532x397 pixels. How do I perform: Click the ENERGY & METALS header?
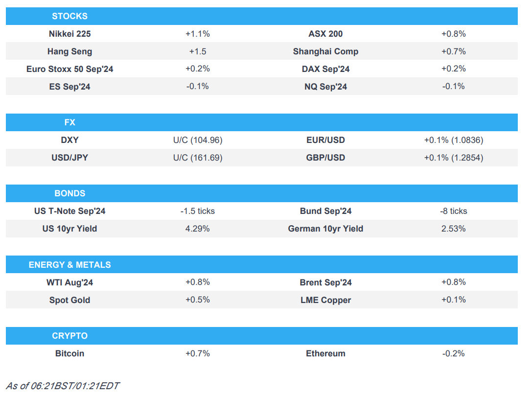69,265
